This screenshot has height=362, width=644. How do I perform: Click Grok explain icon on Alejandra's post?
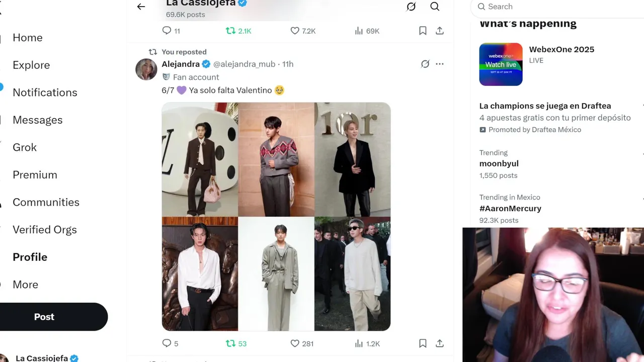[x=425, y=64]
